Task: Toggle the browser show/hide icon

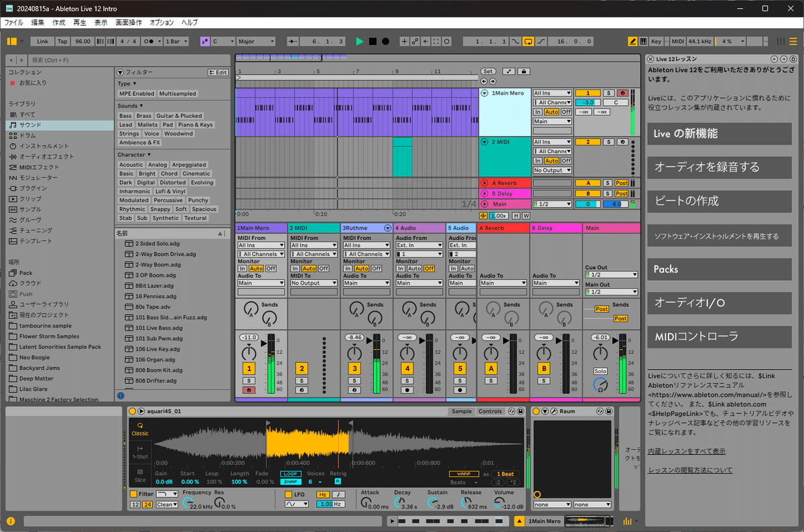Action: [x=11, y=42]
